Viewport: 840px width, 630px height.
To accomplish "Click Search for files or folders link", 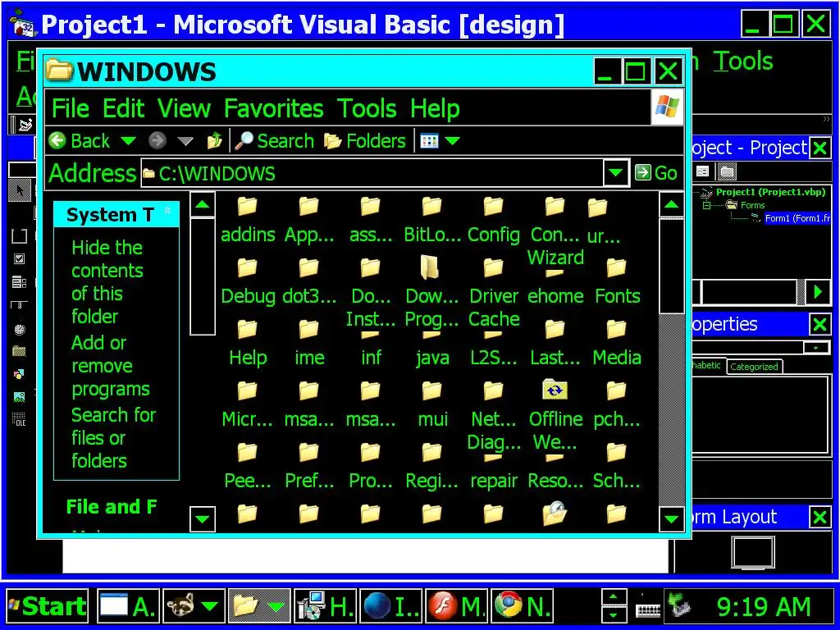I will (113, 438).
